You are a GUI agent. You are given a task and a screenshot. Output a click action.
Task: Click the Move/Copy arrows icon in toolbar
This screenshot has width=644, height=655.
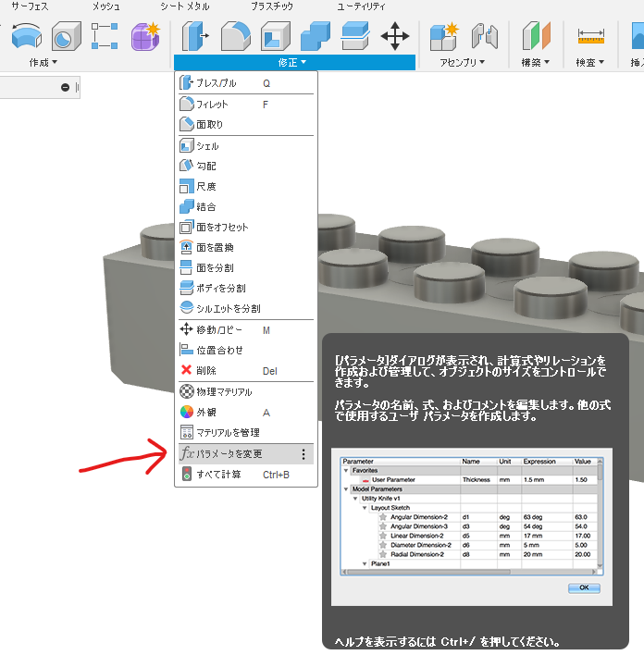point(395,36)
